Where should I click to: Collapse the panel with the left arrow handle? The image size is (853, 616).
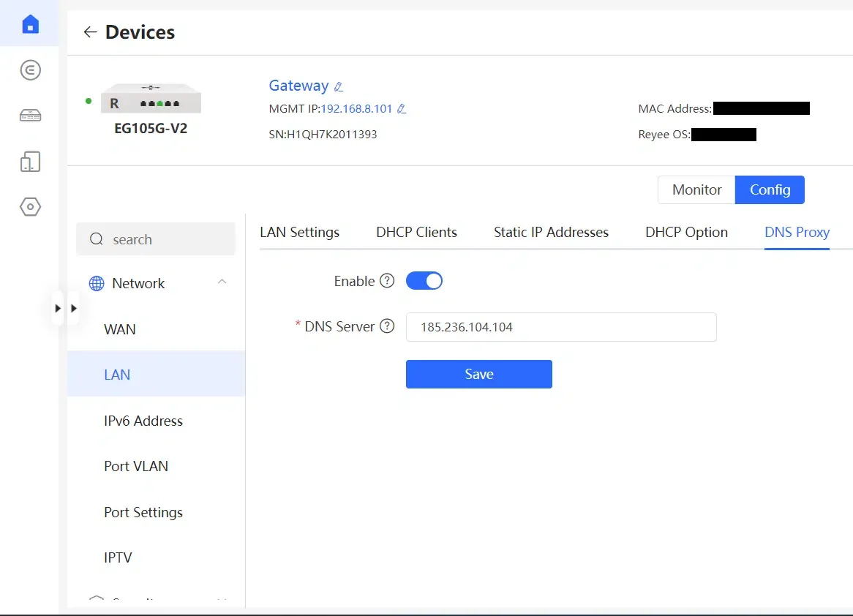coord(58,308)
